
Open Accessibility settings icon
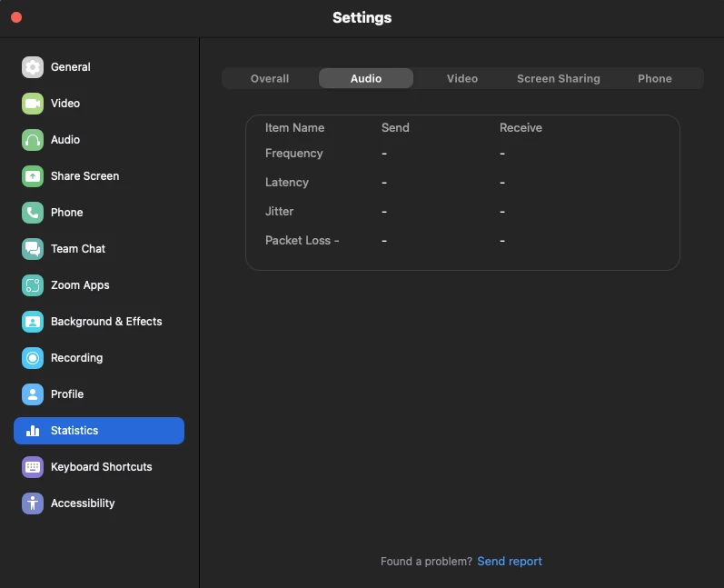click(x=33, y=503)
